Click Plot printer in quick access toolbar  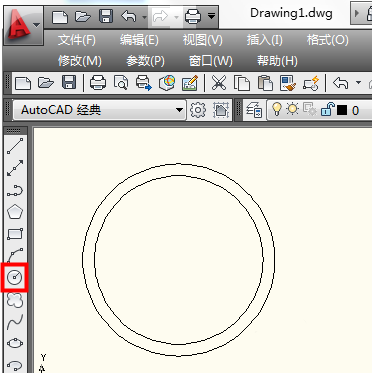[193, 16]
